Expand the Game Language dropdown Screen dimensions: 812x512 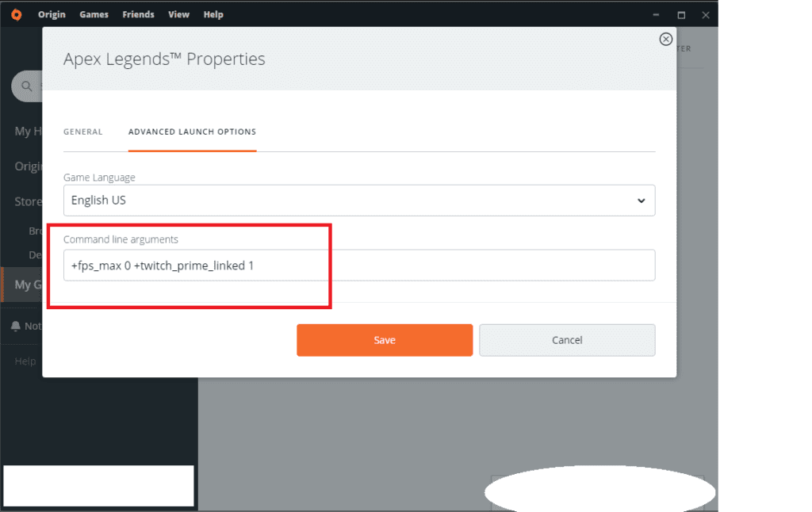click(x=359, y=201)
